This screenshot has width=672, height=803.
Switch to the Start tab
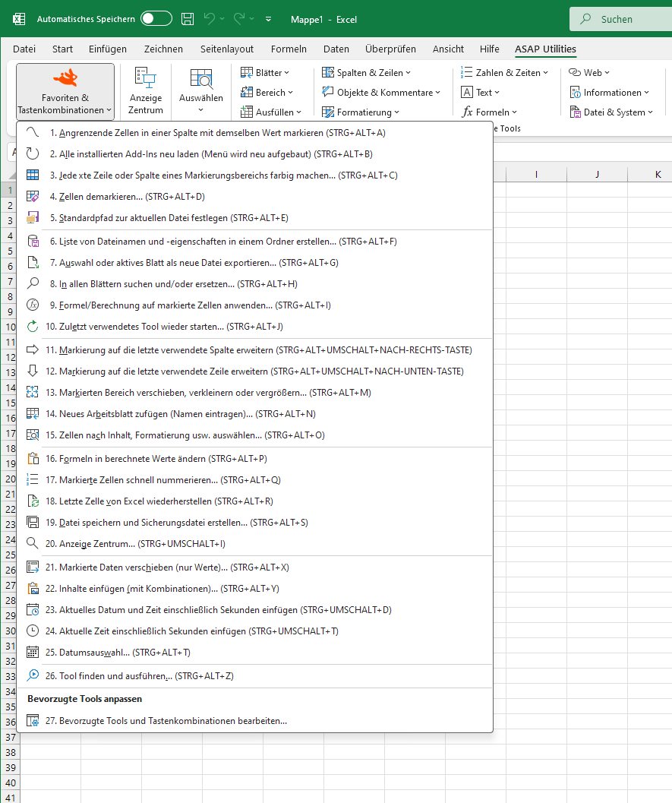[62, 49]
